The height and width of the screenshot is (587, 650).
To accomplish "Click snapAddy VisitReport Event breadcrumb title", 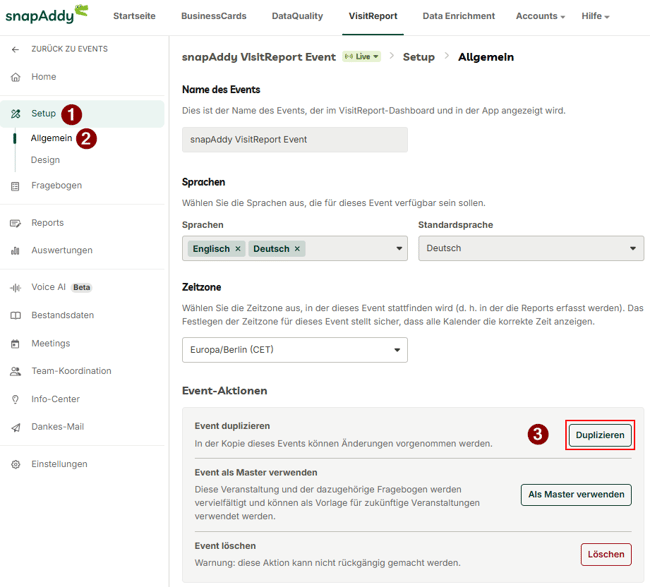I will [259, 57].
